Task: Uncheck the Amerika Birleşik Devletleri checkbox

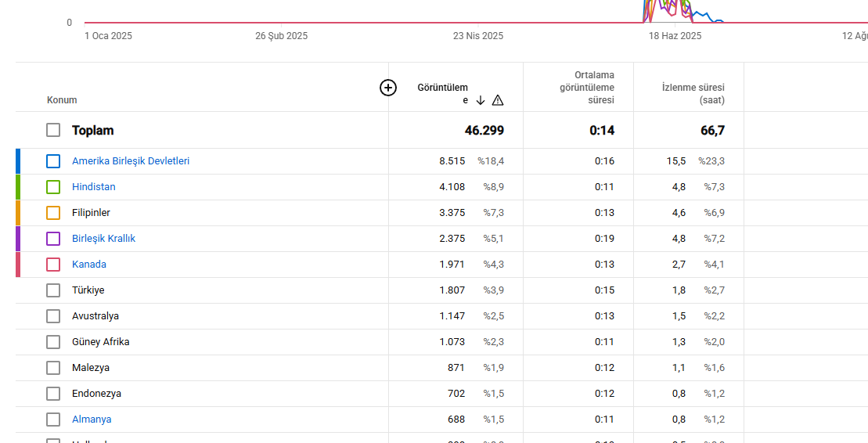Action: 53,161
